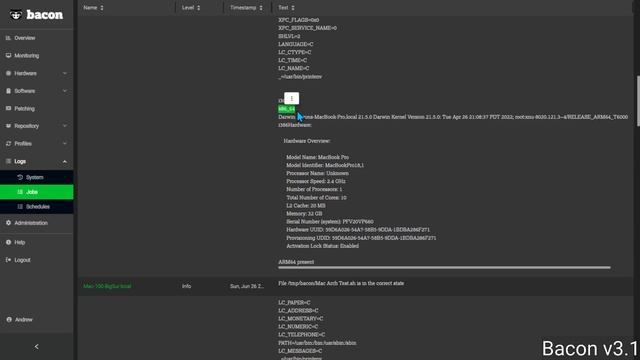Expand the Hardware menu chevron
The image size is (640, 360).
[x=64, y=73]
